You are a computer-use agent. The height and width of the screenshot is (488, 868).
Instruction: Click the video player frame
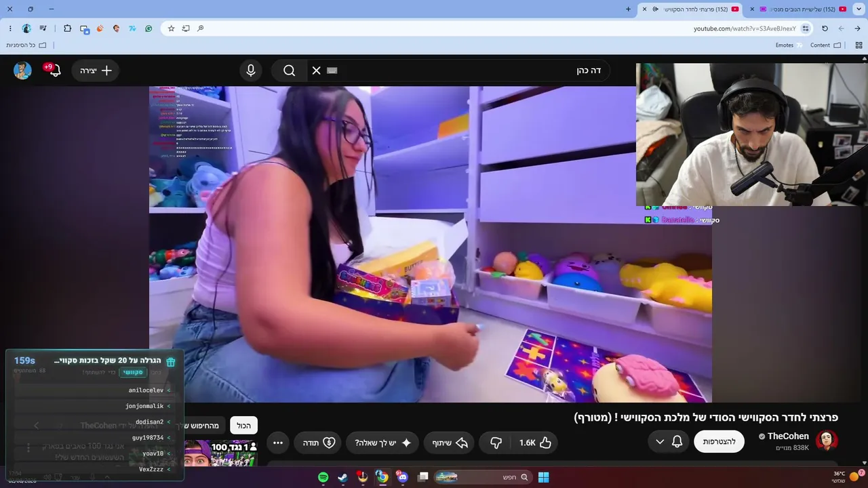431,244
